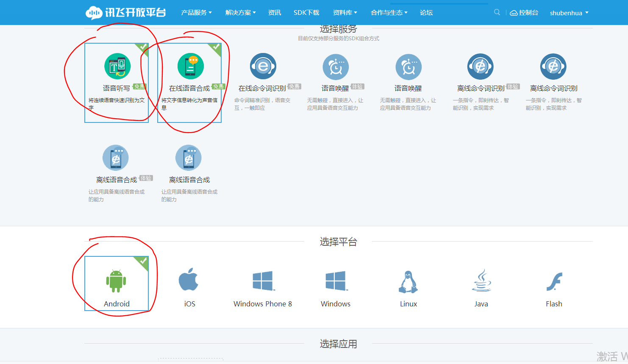The image size is (628, 364).
Task: Open the SDK下载 navigation item
Action: click(x=306, y=13)
